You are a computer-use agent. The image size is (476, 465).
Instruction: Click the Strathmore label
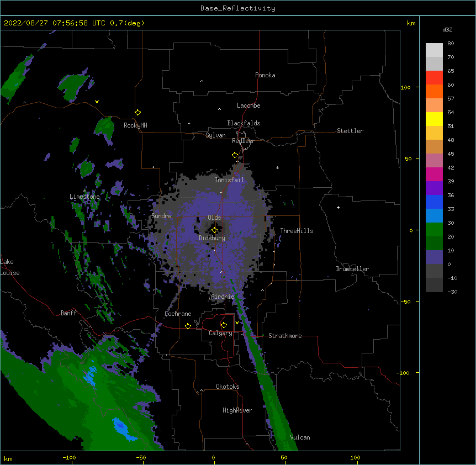coord(285,336)
